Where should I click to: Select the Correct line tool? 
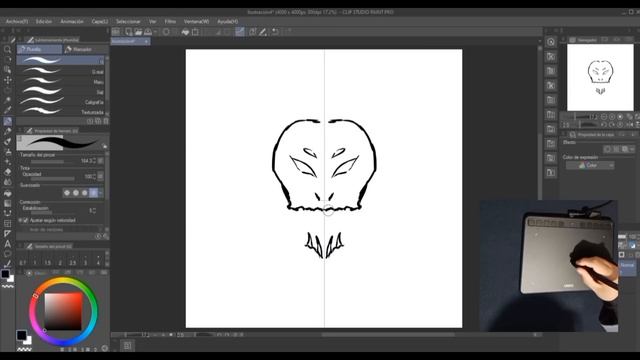pos(7,264)
